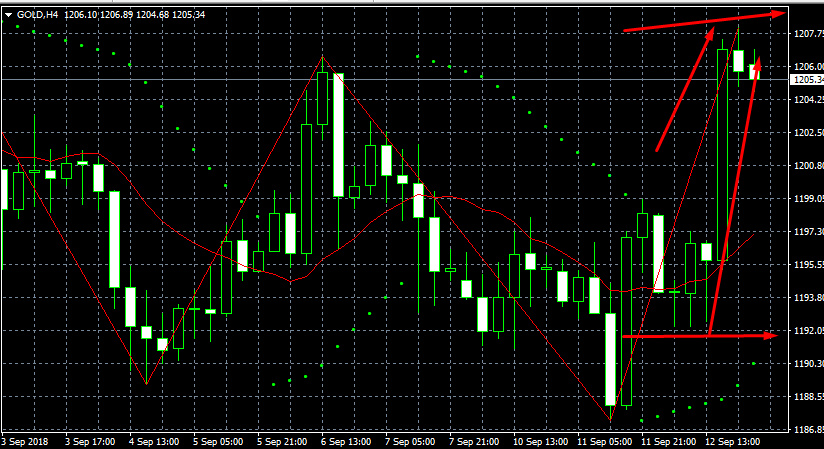Select the tallest hollow bullish candle near 12 Sep

click(x=723, y=155)
